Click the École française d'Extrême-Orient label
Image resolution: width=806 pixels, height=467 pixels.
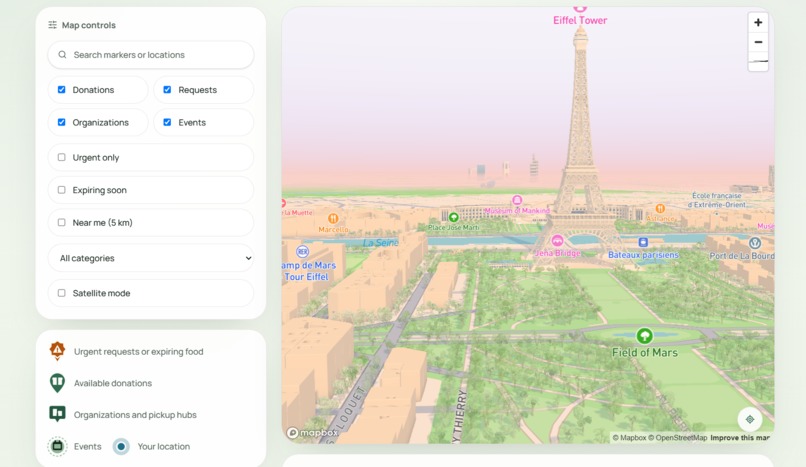(x=717, y=200)
